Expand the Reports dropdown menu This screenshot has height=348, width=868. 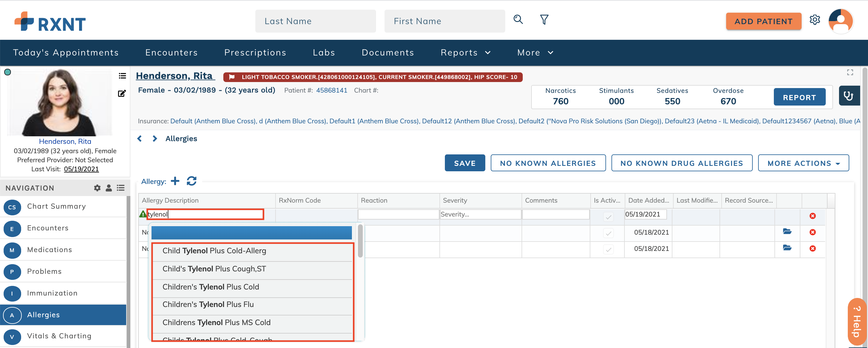point(465,52)
